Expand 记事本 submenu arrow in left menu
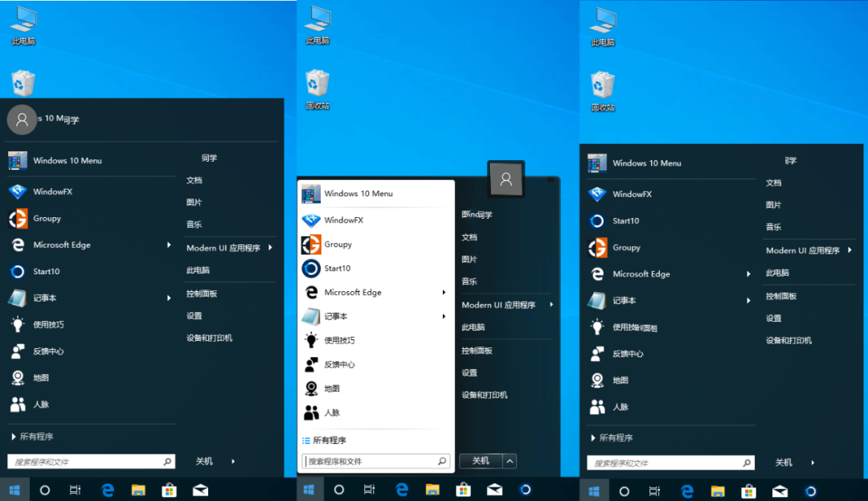 tap(169, 298)
